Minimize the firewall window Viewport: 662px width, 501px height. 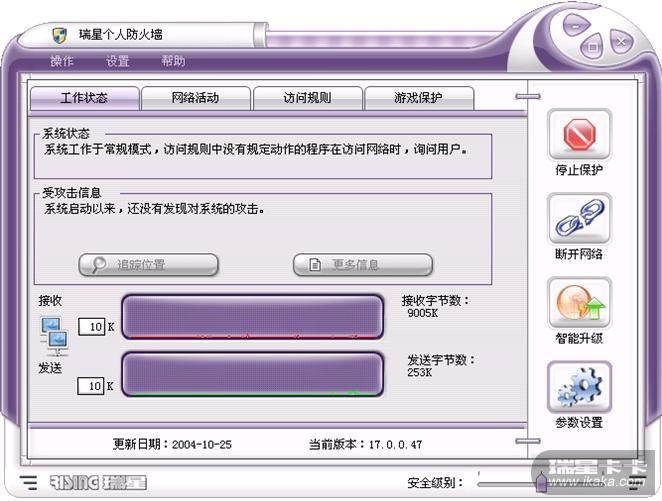point(575,26)
